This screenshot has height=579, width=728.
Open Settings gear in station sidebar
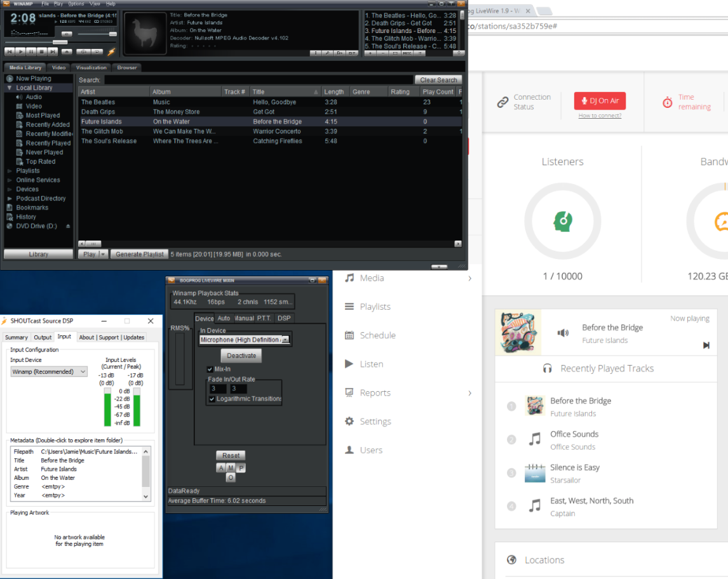(349, 422)
